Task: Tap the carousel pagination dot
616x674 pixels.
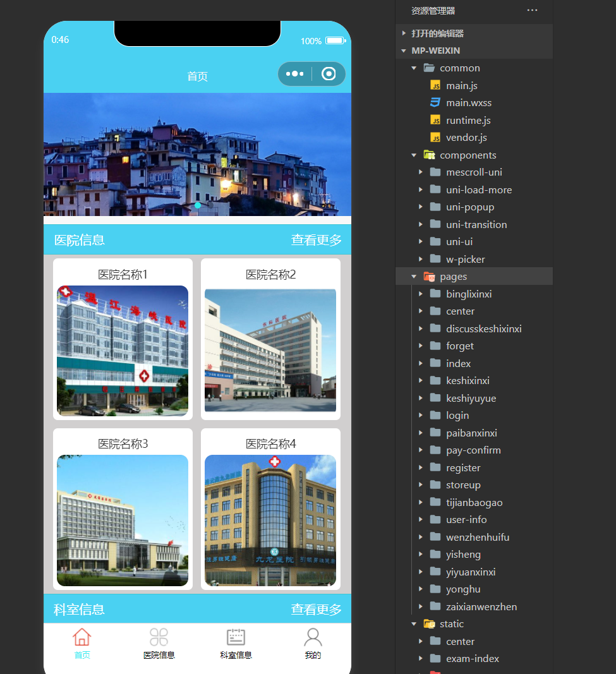Action: 198,205
